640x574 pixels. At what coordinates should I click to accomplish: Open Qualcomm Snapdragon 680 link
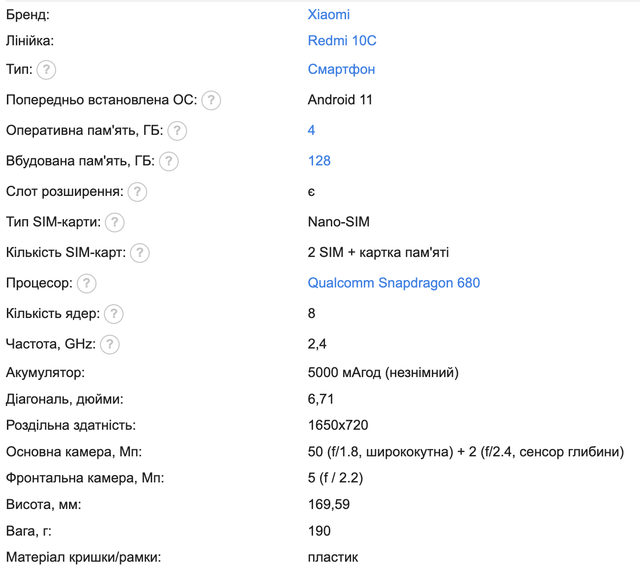[x=394, y=283]
